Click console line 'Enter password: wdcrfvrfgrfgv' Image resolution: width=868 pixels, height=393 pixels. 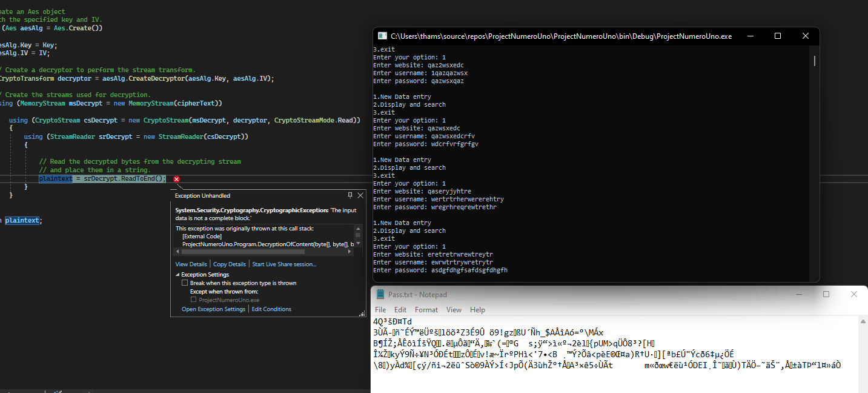click(x=426, y=144)
